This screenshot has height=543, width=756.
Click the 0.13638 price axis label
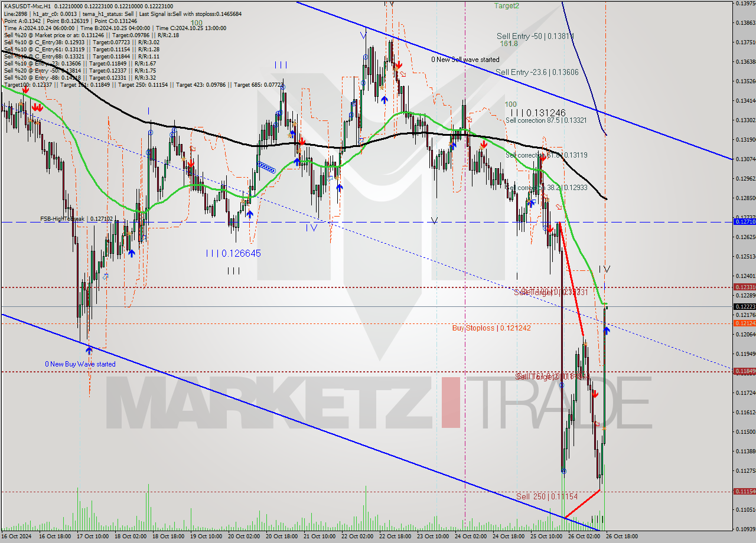pyautogui.click(x=745, y=61)
